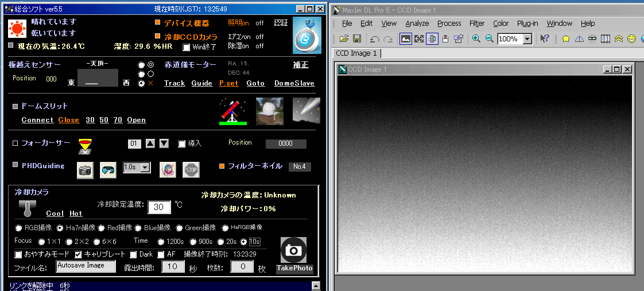The height and width of the screenshot is (291, 644).
Task: Click the Goto mount link
Action: [255, 83]
